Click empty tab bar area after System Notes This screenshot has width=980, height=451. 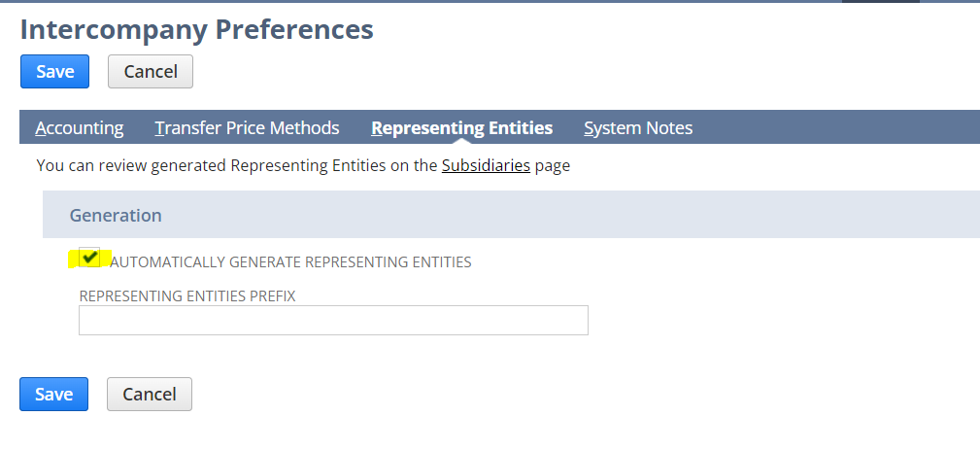[x=835, y=128]
